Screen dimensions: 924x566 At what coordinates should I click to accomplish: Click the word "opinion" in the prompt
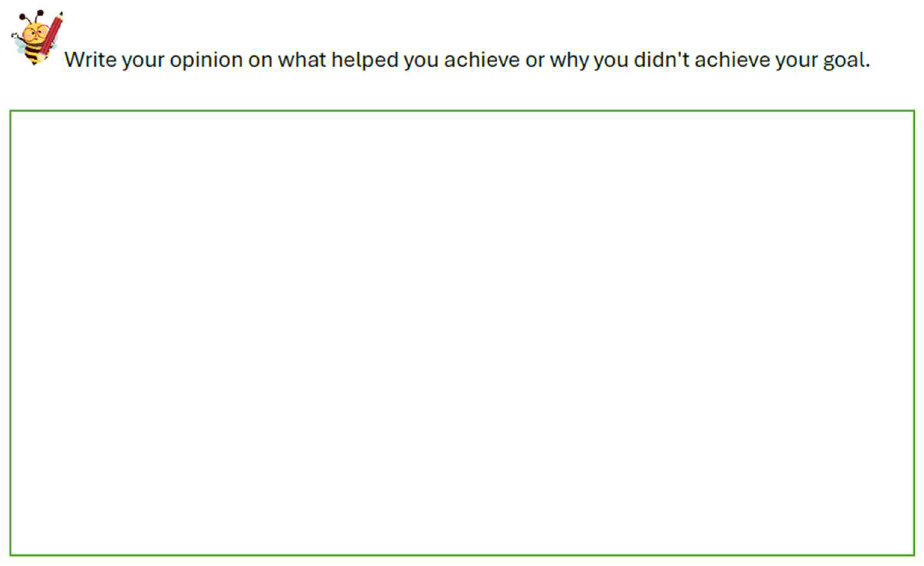click(206, 60)
